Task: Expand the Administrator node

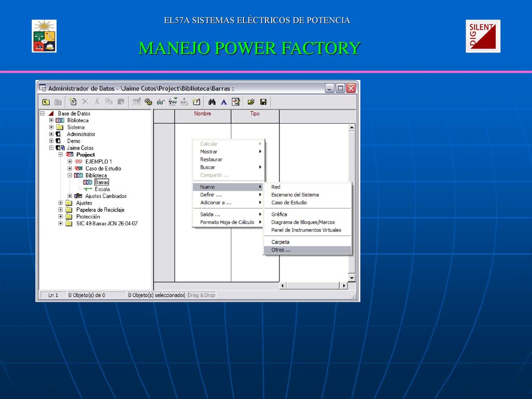Action: 51,134
